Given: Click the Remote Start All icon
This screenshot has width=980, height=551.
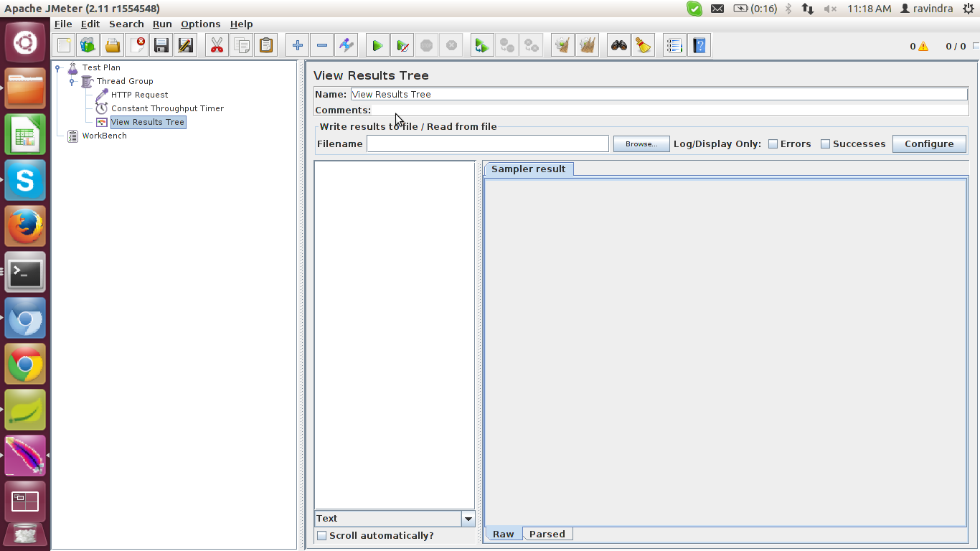Looking at the screenshot, I should (483, 46).
